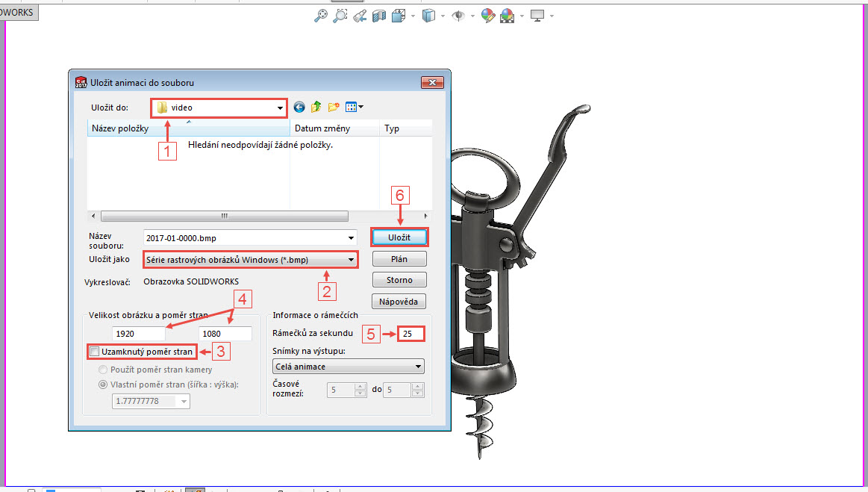Select the Použít poměr stran kamery option

point(102,368)
